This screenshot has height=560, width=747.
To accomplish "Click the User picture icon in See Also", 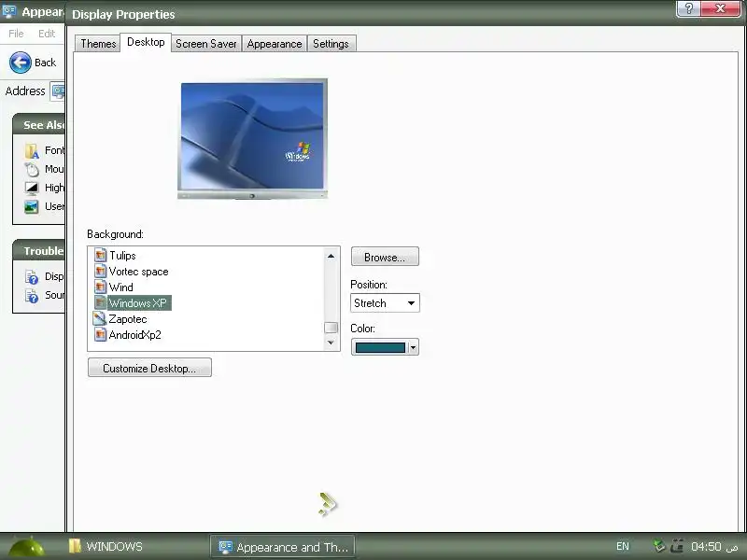I will (x=32, y=206).
